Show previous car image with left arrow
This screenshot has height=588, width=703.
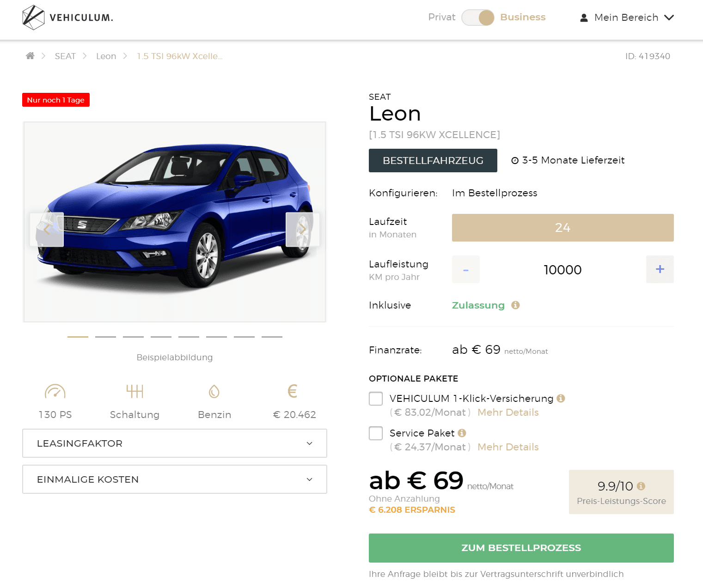47,230
